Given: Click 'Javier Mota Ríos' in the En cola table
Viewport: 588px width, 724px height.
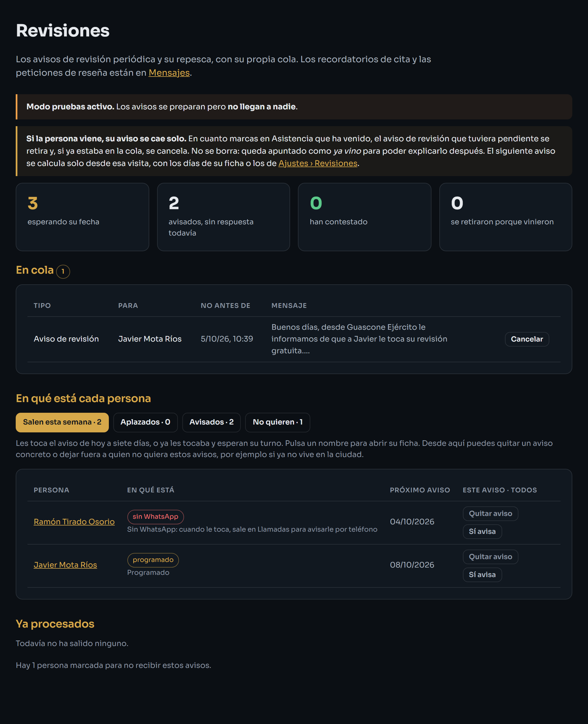Looking at the screenshot, I should tap(150, 339).
